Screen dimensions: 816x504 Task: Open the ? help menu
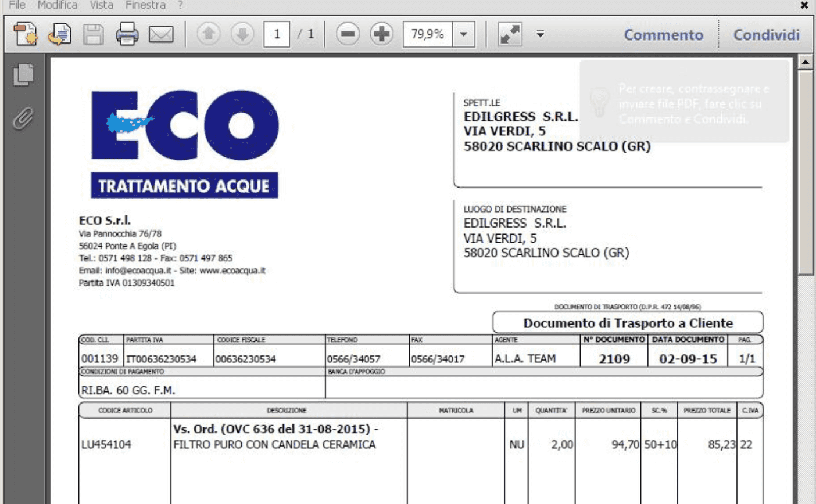(x=180, y=5)
